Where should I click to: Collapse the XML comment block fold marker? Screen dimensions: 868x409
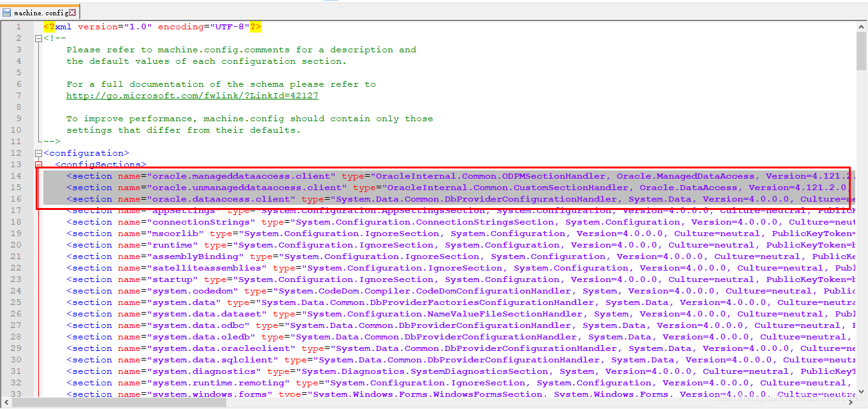[x=38, y=38]
